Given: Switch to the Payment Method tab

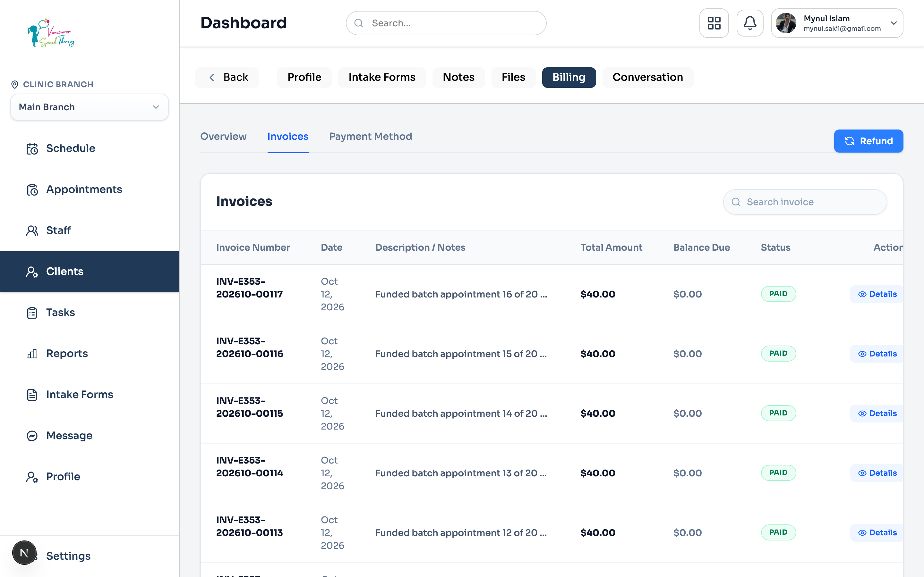Looking at the screenshot, I should (x=370, y=136).
